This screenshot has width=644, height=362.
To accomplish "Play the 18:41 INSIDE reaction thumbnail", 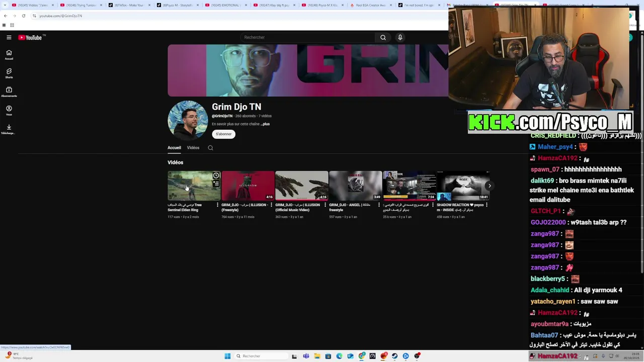I will click(463, 186).
